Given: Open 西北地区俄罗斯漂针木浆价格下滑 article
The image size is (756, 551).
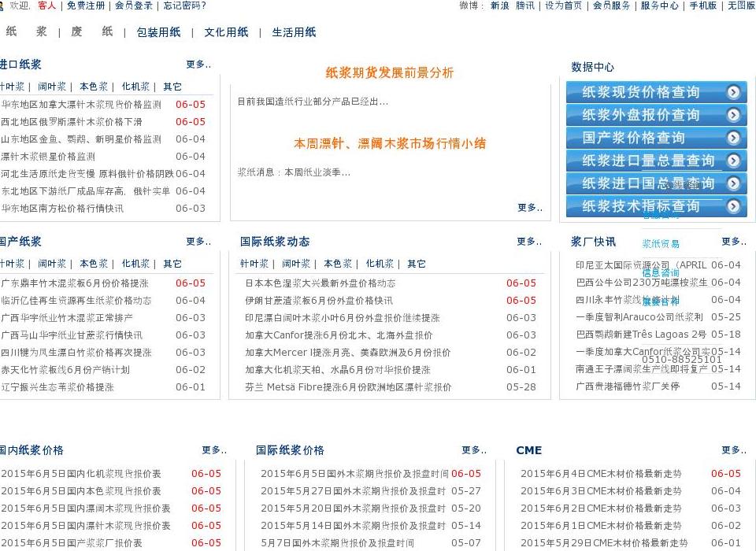Looking at the screenshot, I should (72, 122).
